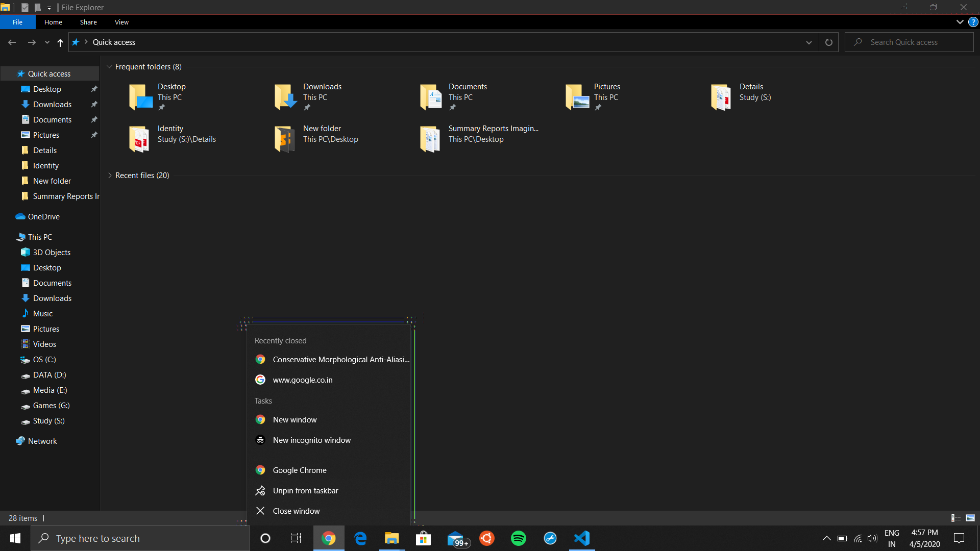Screen dimensions: 980x551
Task: Launch Visual Studio Code from the taskbar
Action: pos(582,538)
